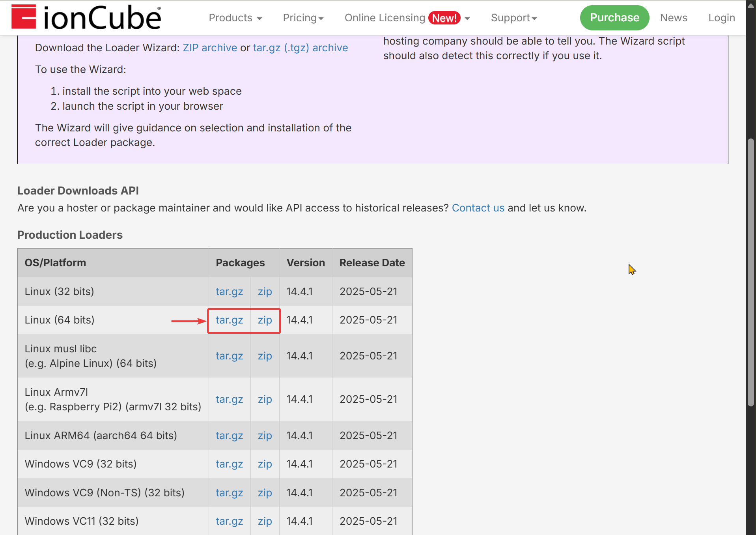Image resolution: width=756 pixels, height=535 pixels.
Task: Download tar.gz for Linux Armv7l
Action: click(x=229, y=399)
